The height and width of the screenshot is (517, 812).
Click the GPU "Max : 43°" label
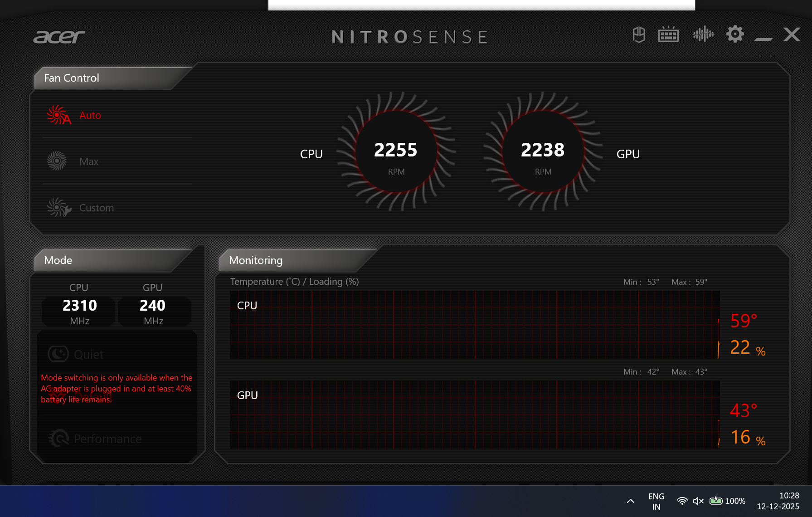[x=689, y=372]
